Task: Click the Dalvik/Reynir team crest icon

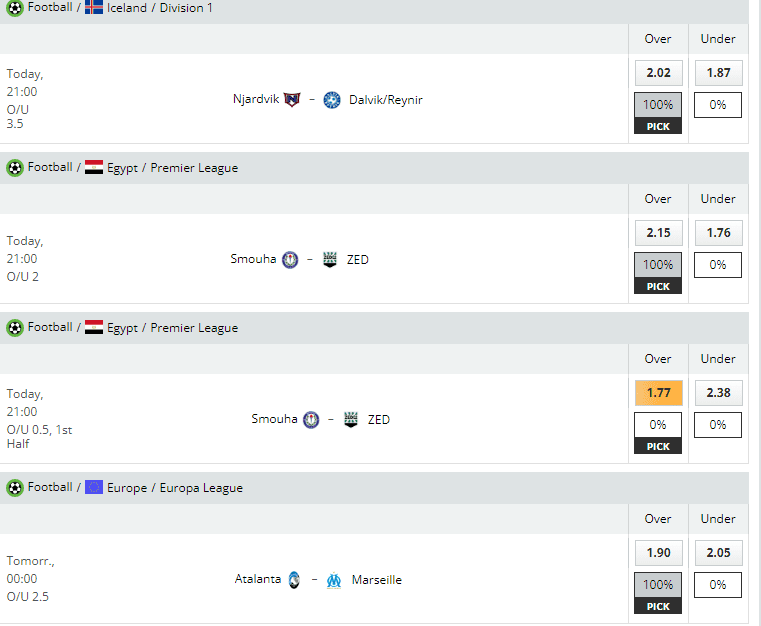Action: 332,100
